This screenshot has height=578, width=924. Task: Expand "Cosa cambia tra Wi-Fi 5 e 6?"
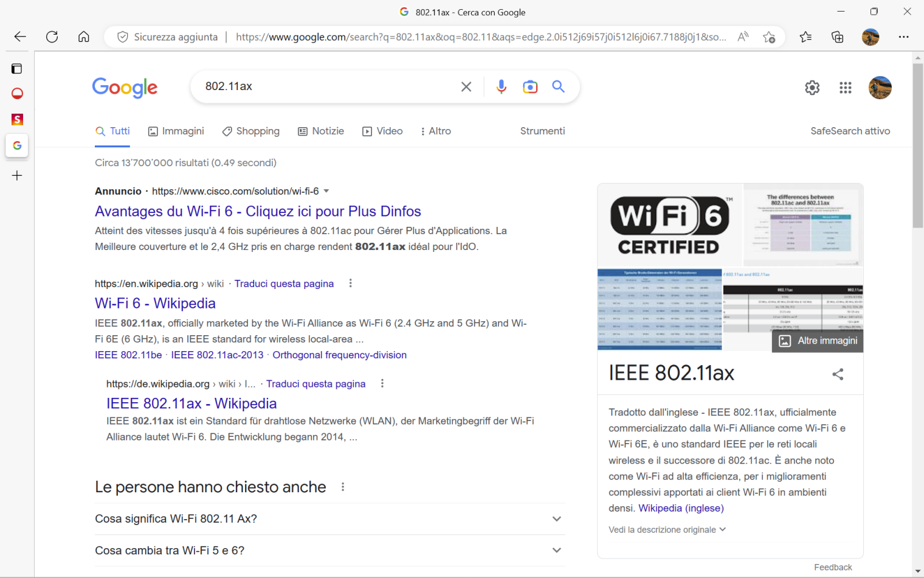pos(556,551)
